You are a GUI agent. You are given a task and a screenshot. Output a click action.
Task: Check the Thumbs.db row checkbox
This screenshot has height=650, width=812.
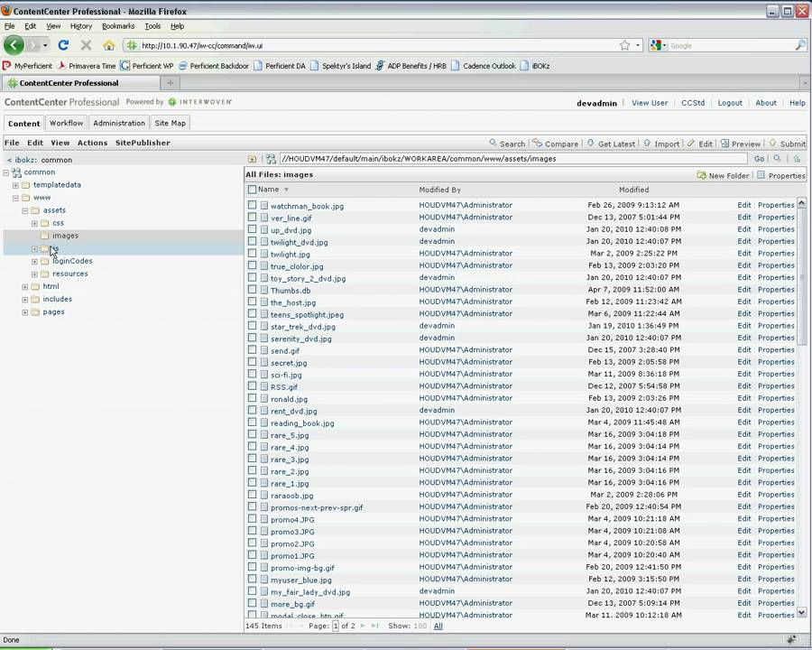tap(252, 289)
